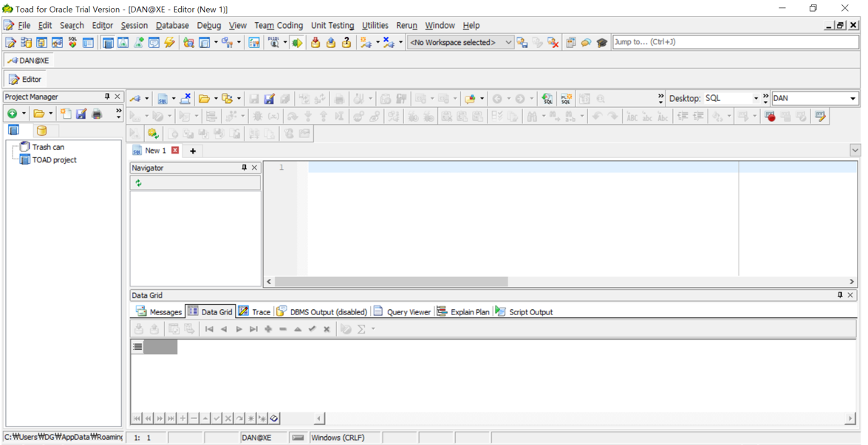Viewport: 868px width, 445px height.
Task: Click the Save As disk with pencil icon
Action: [x=270, y=99]
